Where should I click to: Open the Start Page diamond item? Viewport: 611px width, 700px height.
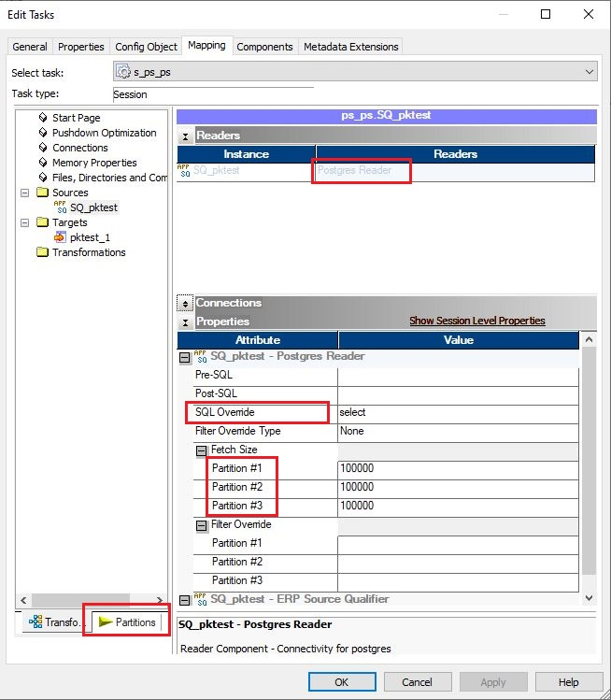[43, 118]
